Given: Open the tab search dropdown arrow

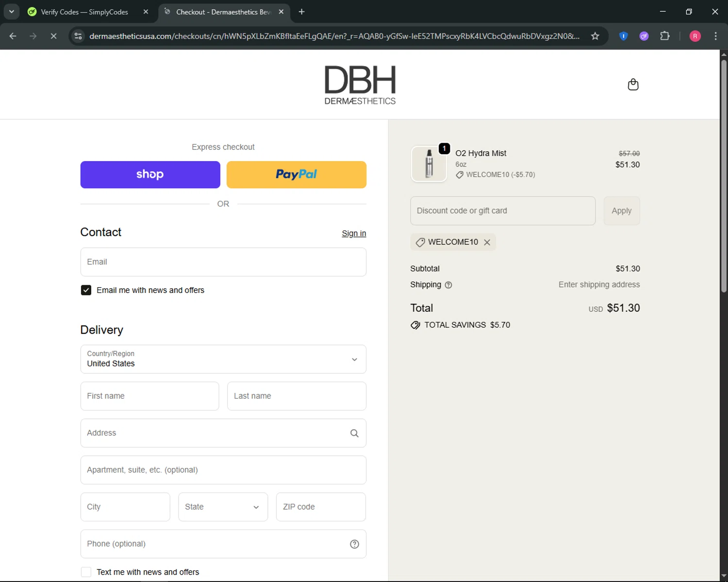Looking at the screenshot, I should coord(11,12).
